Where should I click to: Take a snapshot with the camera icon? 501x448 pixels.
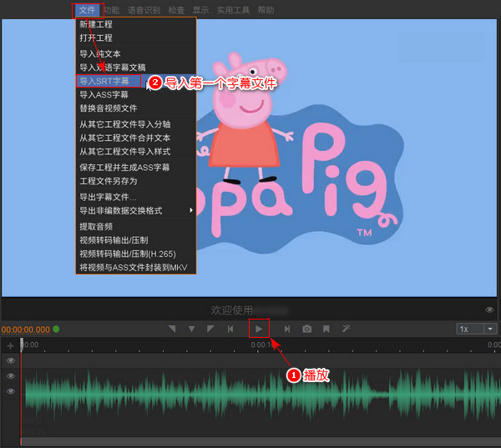tap(307, 329)
